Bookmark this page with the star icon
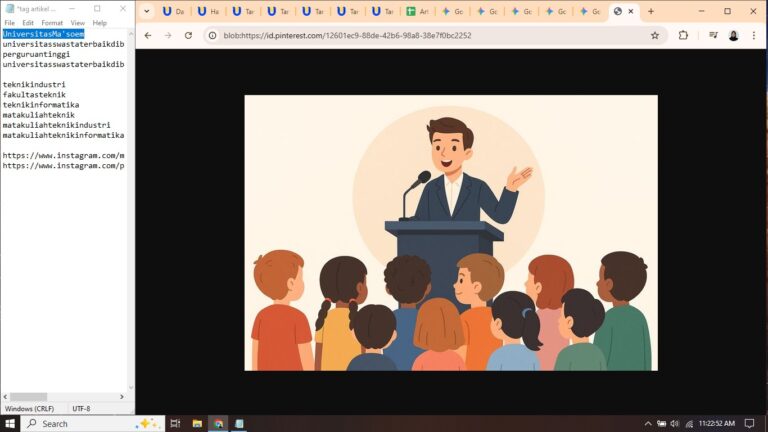Viewport: 768px width, 432px height. coord(655,35)
